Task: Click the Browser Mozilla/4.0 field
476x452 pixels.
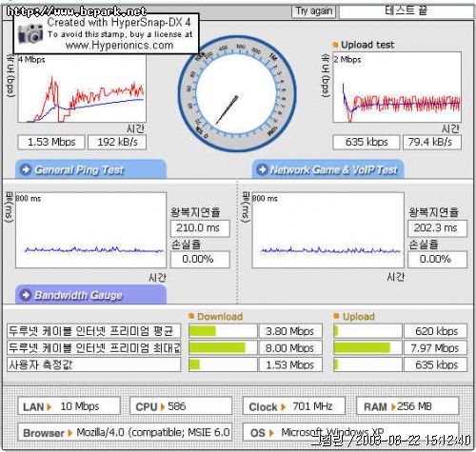Action: coord(125,432)
